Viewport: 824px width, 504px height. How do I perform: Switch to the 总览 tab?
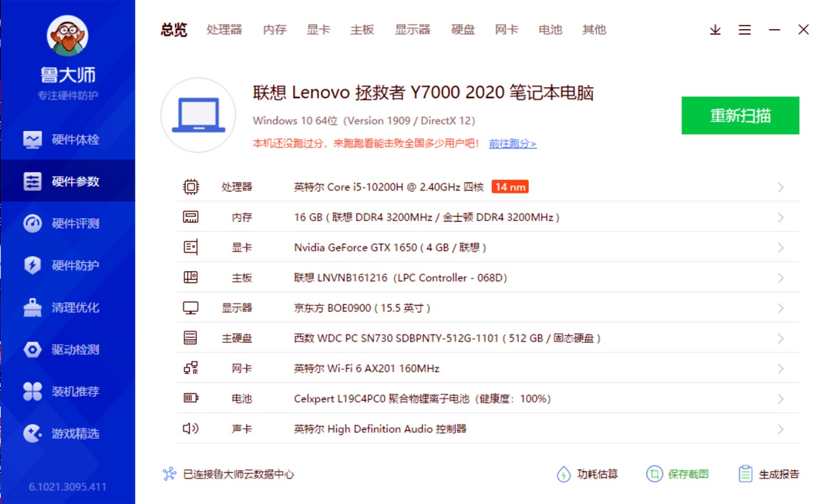click(x=174, y=30)
